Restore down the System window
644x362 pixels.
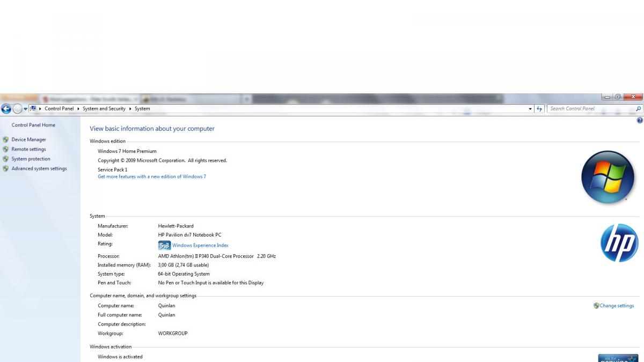pos(618,97)
